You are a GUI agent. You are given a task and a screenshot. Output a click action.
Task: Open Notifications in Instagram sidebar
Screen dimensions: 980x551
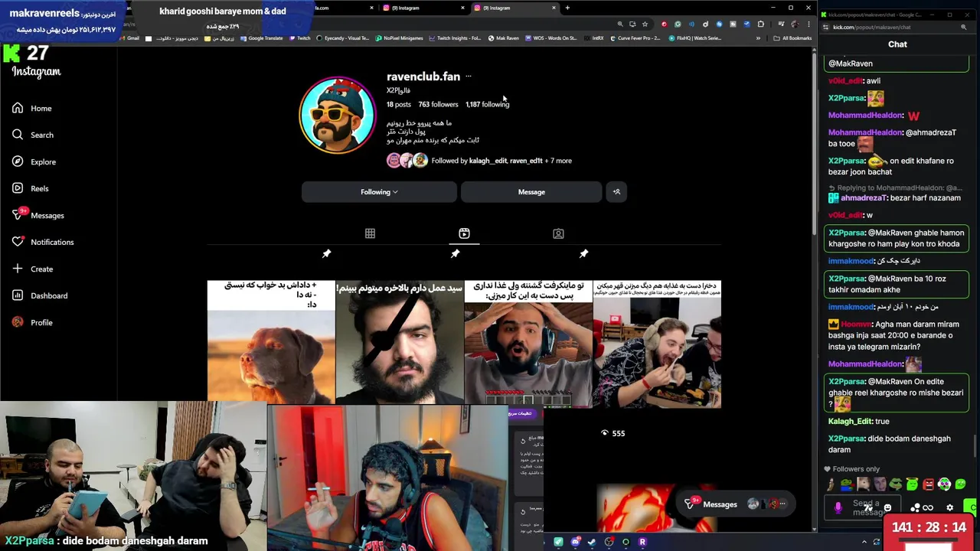[x=42, y=242]
